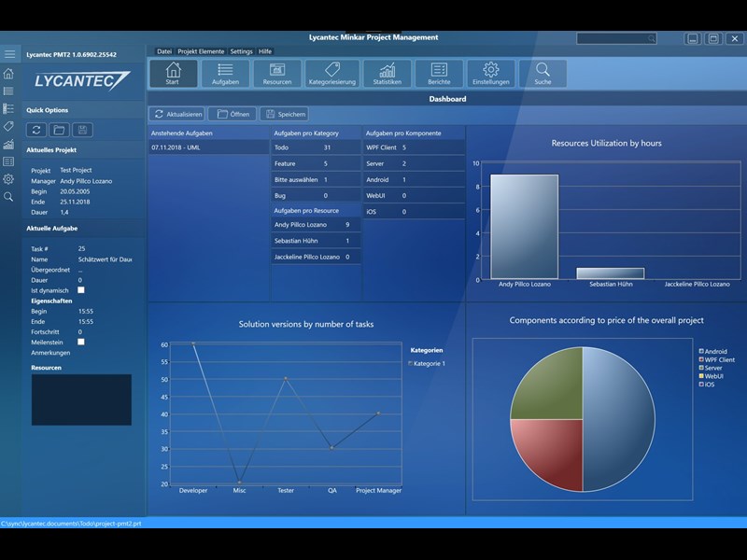Select the "WebUI" row under Aufgaben pro Komponente
The height and width of the screenshot is (560, 747).
414,196
